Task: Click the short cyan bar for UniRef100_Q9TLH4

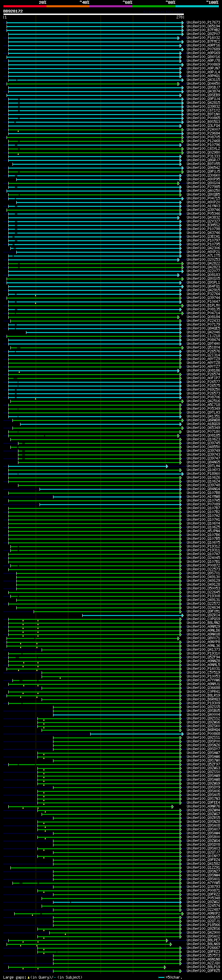Action: (x=88, y=466)
